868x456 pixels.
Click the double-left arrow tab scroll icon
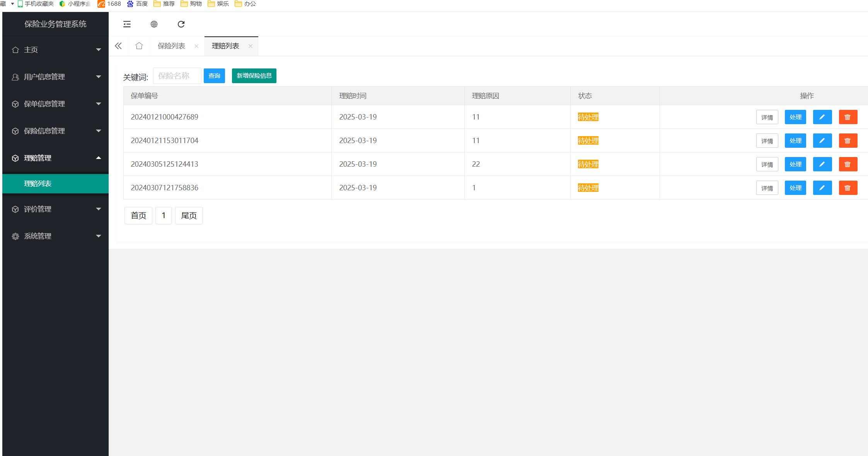(x=118, y=46)
